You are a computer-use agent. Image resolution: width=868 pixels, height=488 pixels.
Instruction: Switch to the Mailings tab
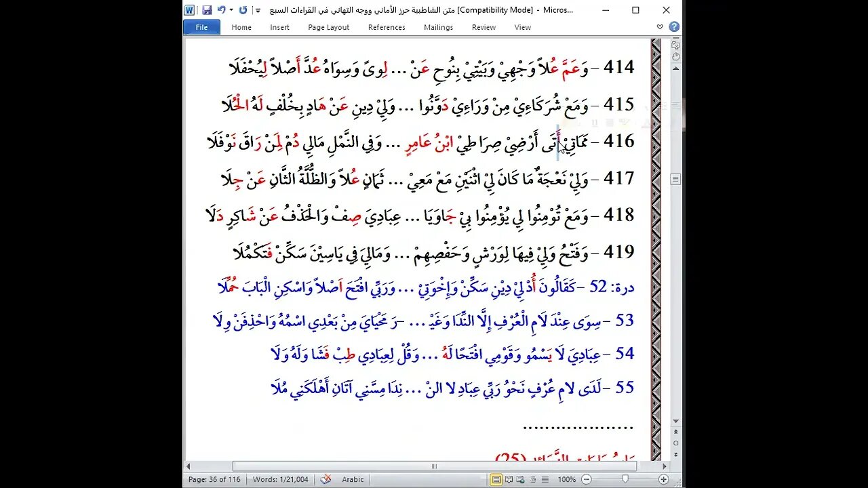[438, 27]
